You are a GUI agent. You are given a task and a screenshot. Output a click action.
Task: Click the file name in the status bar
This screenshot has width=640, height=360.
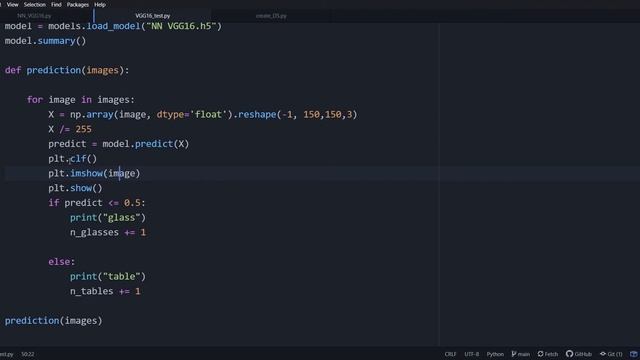point(6,354)
